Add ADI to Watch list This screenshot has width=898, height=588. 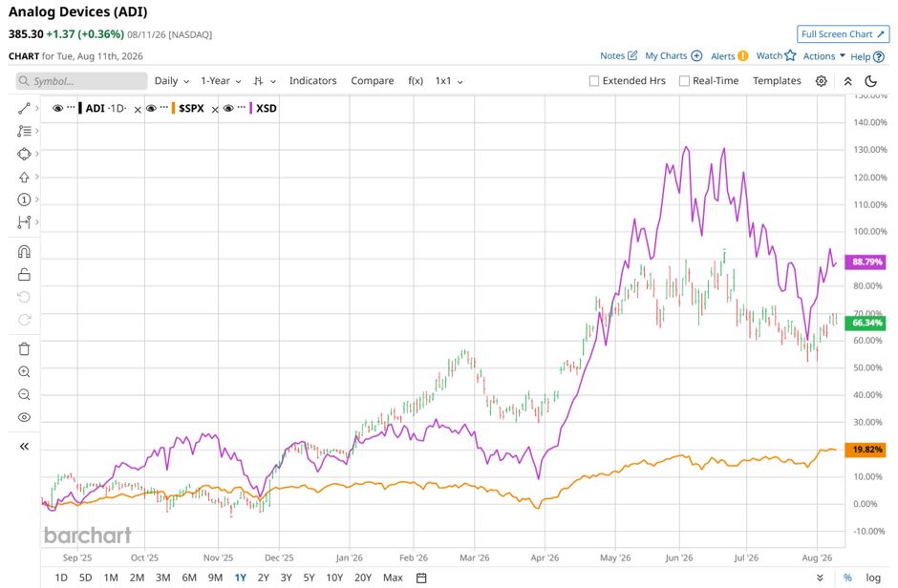point(776,56)
